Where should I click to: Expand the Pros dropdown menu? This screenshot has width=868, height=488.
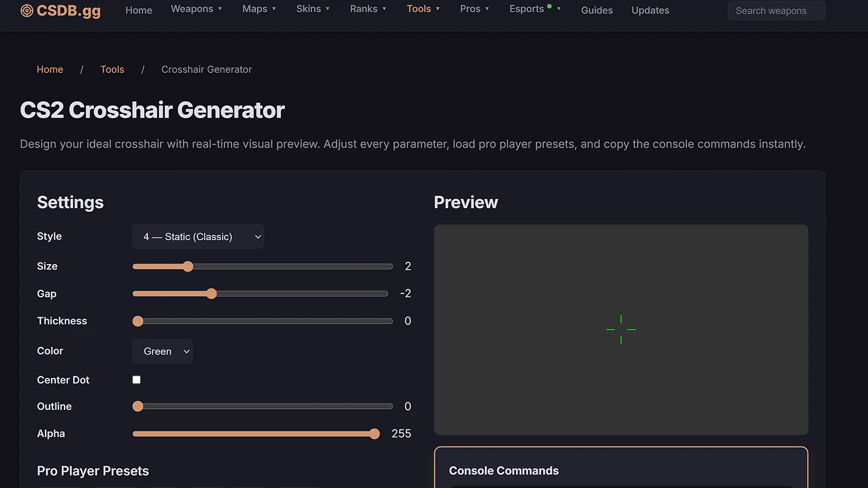(x=475, y=9)
